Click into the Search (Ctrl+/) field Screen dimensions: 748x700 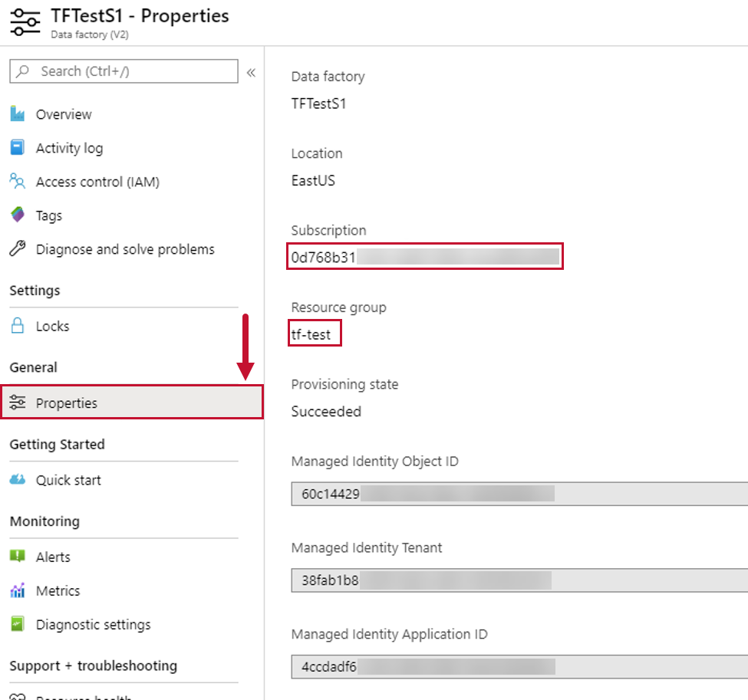pos(124,71)
